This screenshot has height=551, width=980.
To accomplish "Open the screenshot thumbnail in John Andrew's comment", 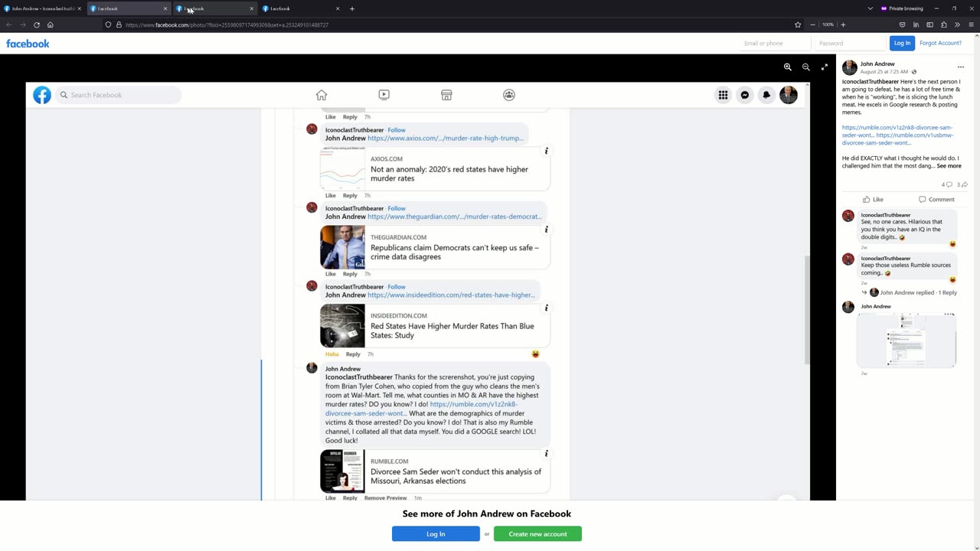I will 906,341.
